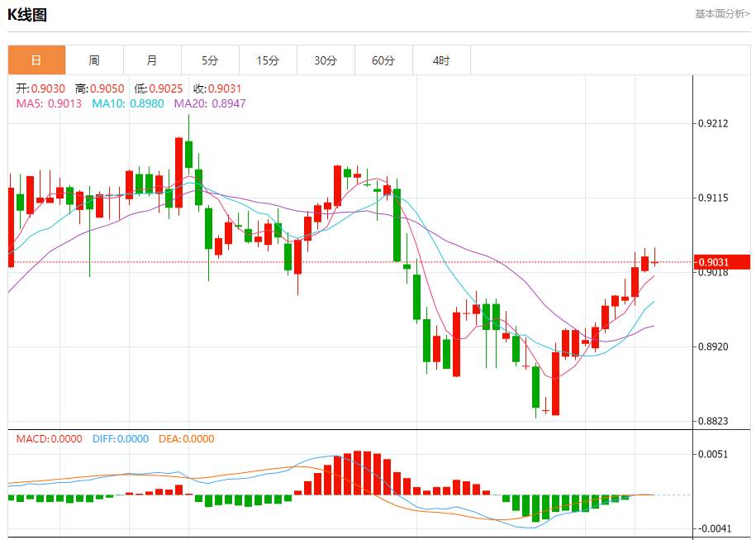Screen dimensions: 756x540
Task: Click the 0.8823 price axis label
Action: (714, 421)
